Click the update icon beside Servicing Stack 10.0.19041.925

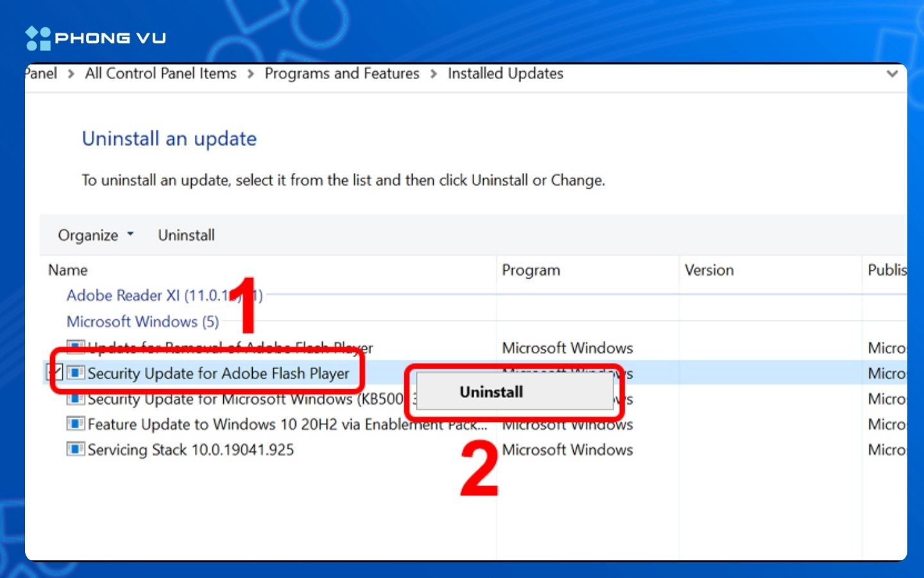(75, 450)
